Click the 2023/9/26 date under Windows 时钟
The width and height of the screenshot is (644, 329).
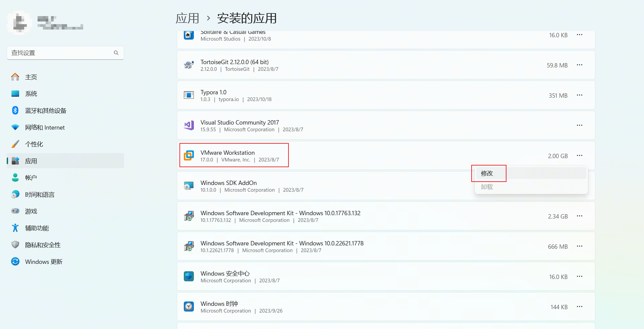(271, 311)
